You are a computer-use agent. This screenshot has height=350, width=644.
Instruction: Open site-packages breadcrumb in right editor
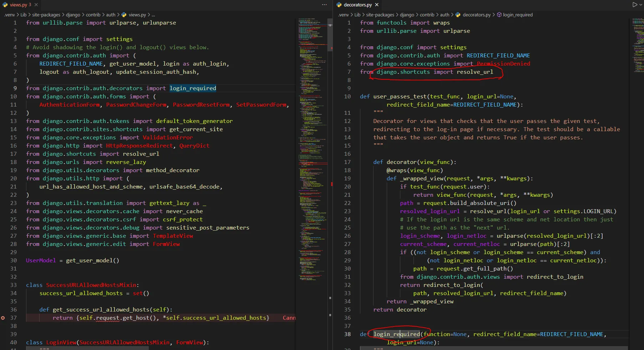(380, 15)
